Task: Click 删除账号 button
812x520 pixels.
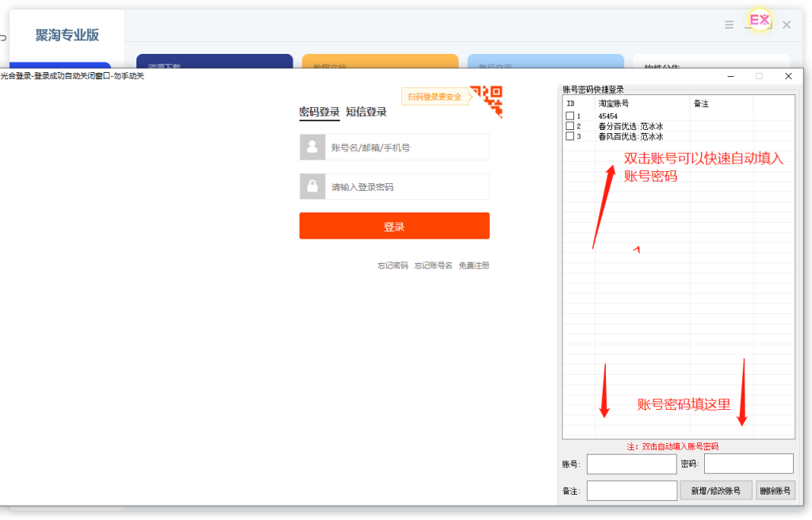Action: click(x=776, y=491)
